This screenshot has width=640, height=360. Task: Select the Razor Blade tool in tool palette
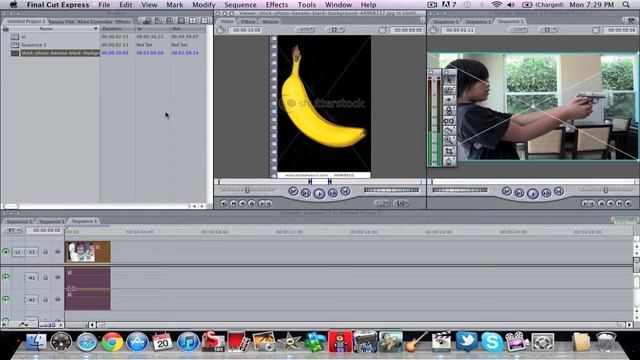449,130
